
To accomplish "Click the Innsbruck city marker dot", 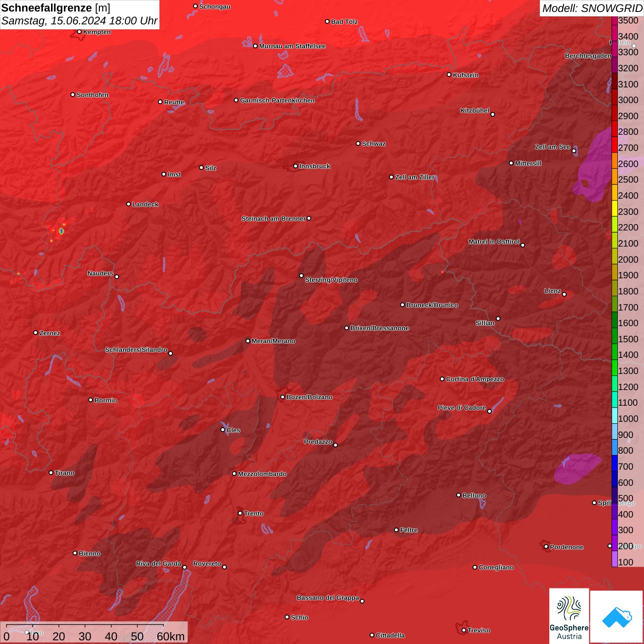I will [x=296, y=166].
